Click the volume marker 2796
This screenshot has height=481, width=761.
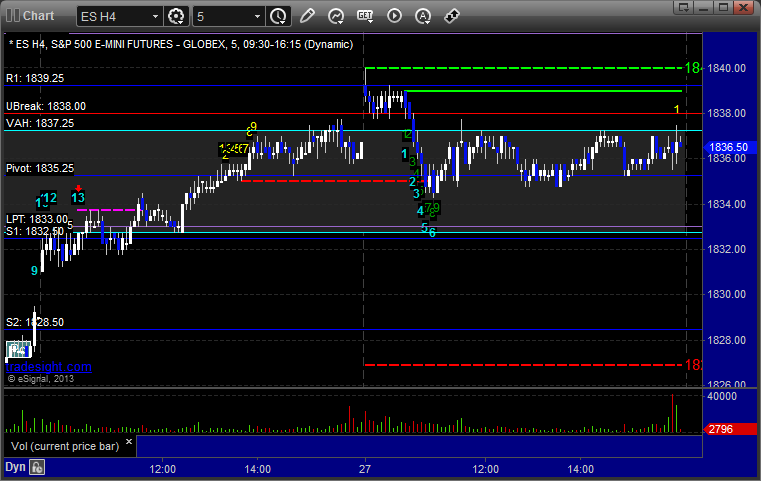coord(729,429)
